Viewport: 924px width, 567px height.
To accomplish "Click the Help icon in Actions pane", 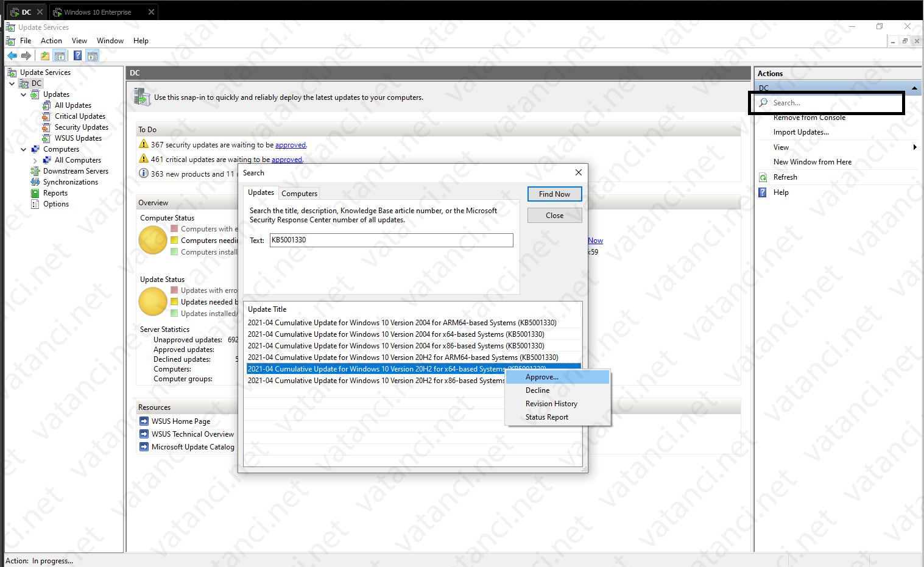I will point(763,192).
